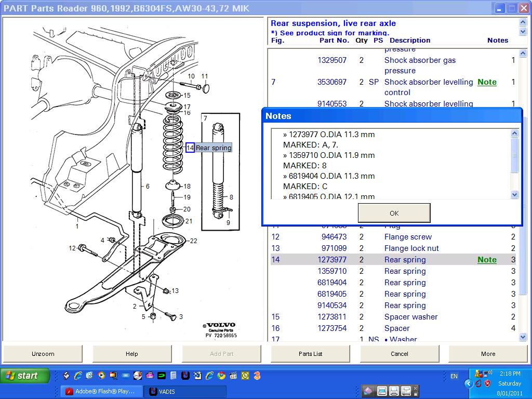Image resolution: width=532 pixels, height=399 pixels.
Task: Open the Windows Start menu
Action: (25, 376)
